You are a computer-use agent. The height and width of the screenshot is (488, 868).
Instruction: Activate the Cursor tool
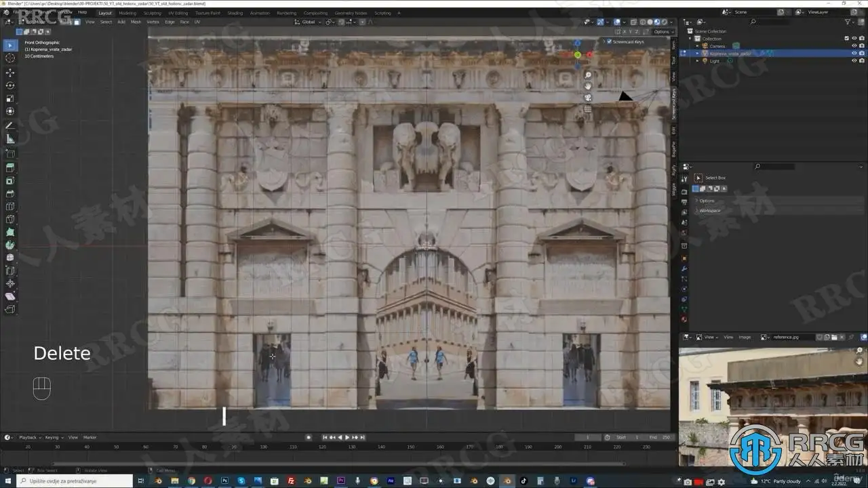[x=10, y=58]
